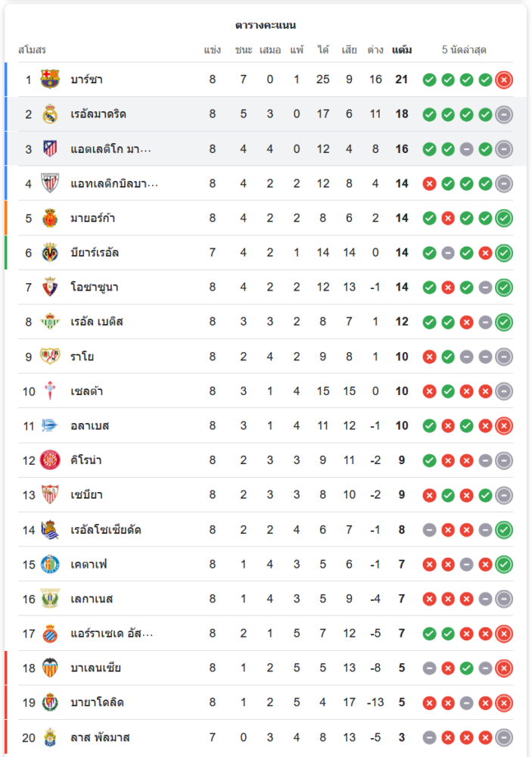This screenshot has height=757, width=532.
Task: Click the Osasuna club crest icon
Action: coord(50,288)
